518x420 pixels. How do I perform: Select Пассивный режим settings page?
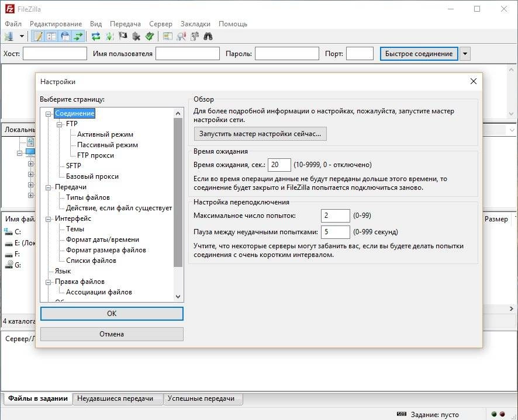pos(108,145)
